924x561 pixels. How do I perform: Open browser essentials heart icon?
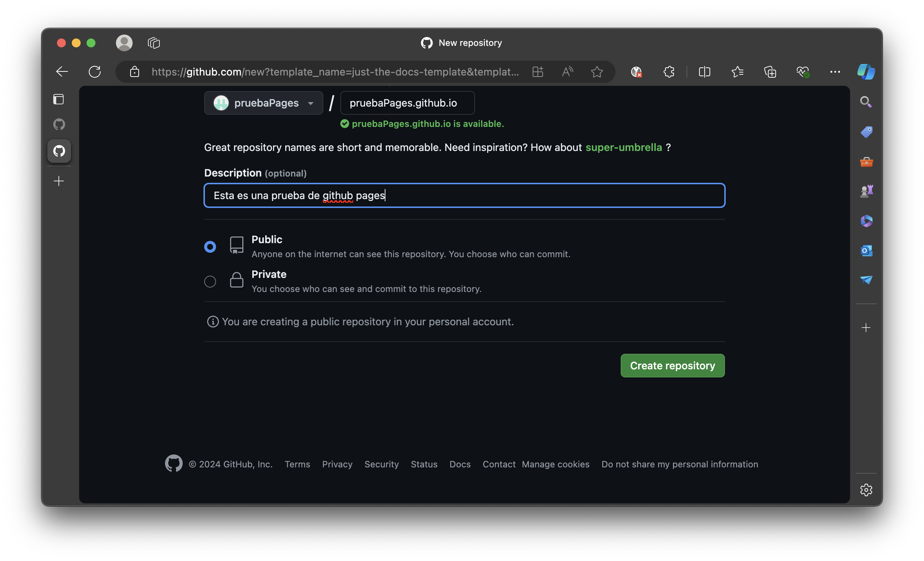(x=803, y=71)
